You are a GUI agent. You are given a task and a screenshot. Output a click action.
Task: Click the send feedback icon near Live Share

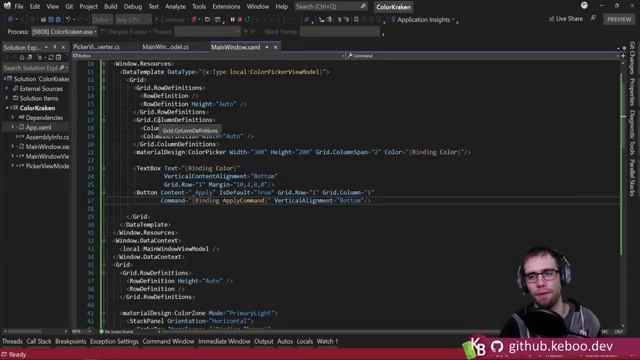coord(593,18)
